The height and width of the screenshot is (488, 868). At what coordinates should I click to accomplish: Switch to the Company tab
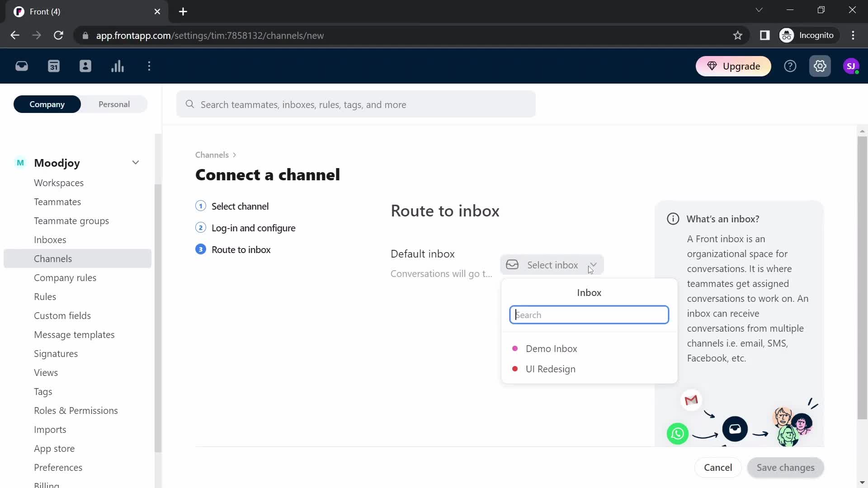[47, 103]
